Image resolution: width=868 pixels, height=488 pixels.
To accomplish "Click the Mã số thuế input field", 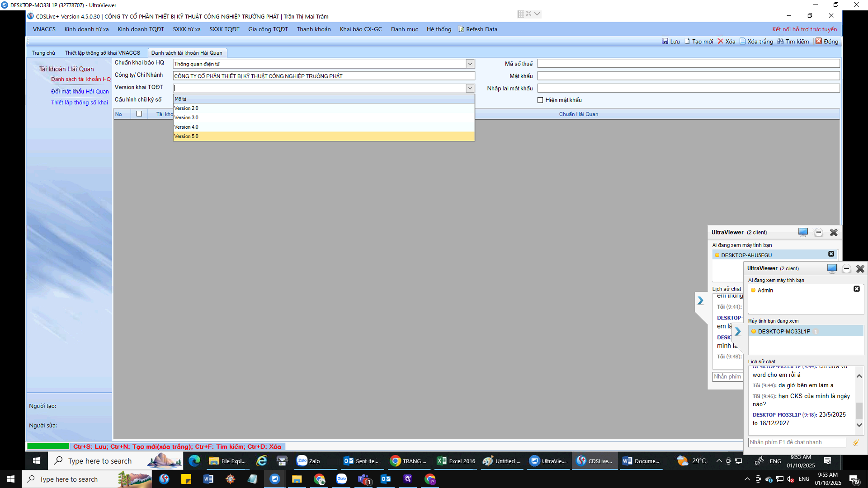I will [x=688, y=64].
